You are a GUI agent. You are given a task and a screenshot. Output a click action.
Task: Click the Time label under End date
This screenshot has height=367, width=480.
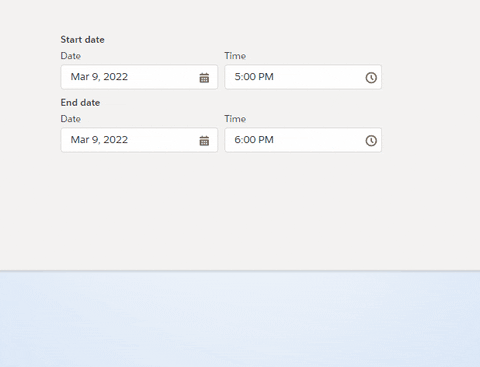(x=235, y=119)
